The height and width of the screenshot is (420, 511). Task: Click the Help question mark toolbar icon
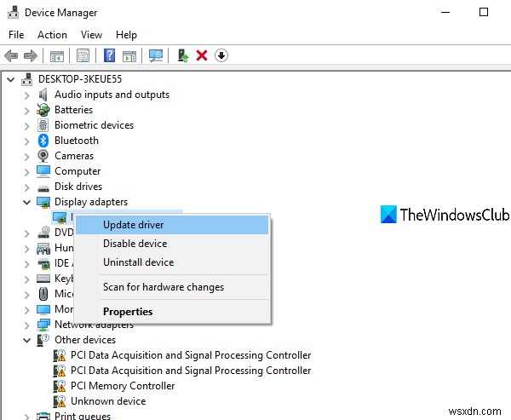click(x=109, y=56)
